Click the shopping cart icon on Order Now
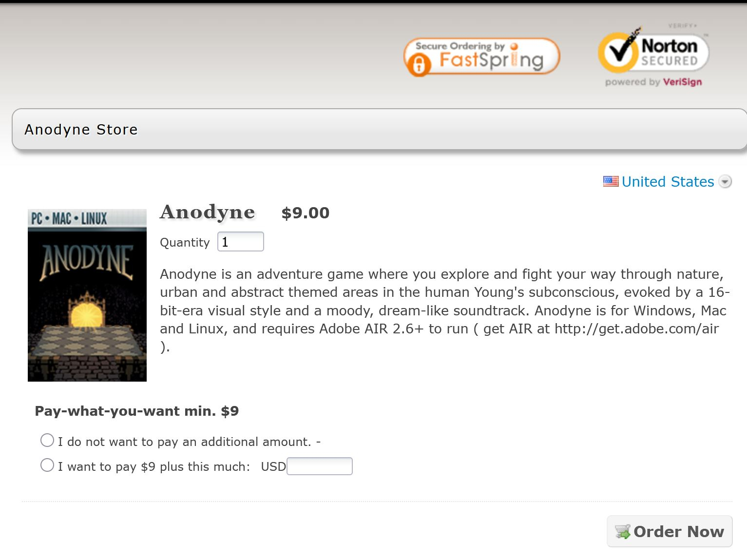The height and width of the screenshot is (560, 747). click(623, 531)
